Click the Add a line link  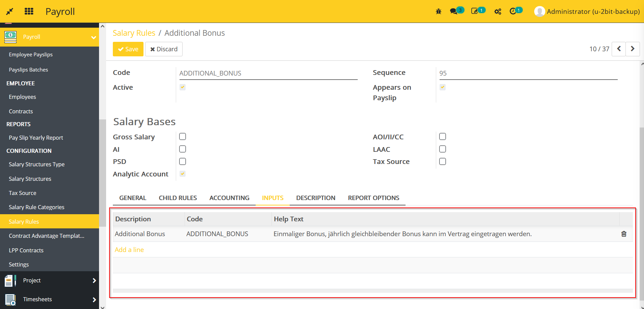coord(129,250)
